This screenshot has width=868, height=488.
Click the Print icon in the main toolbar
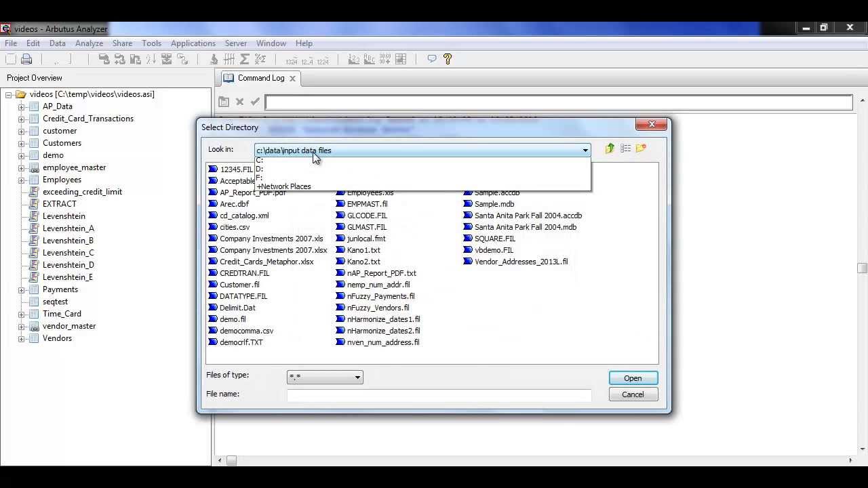[x=26, y=59]
